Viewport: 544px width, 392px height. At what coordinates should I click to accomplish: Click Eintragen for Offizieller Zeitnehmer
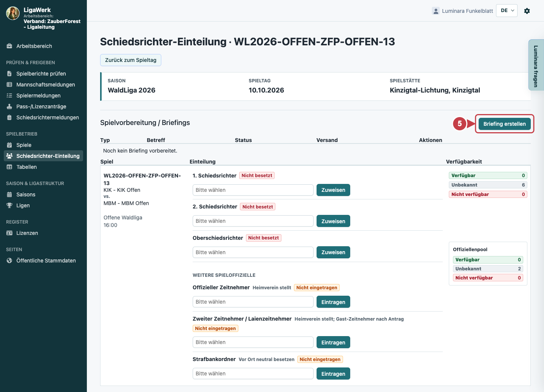point(333,302)
